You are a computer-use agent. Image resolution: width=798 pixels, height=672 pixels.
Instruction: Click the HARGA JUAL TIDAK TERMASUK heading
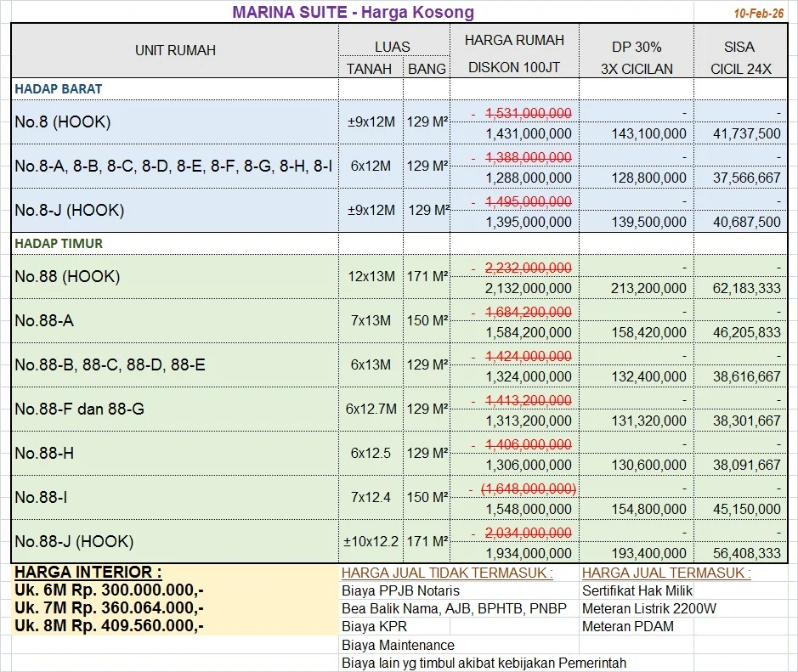[447, 573]
